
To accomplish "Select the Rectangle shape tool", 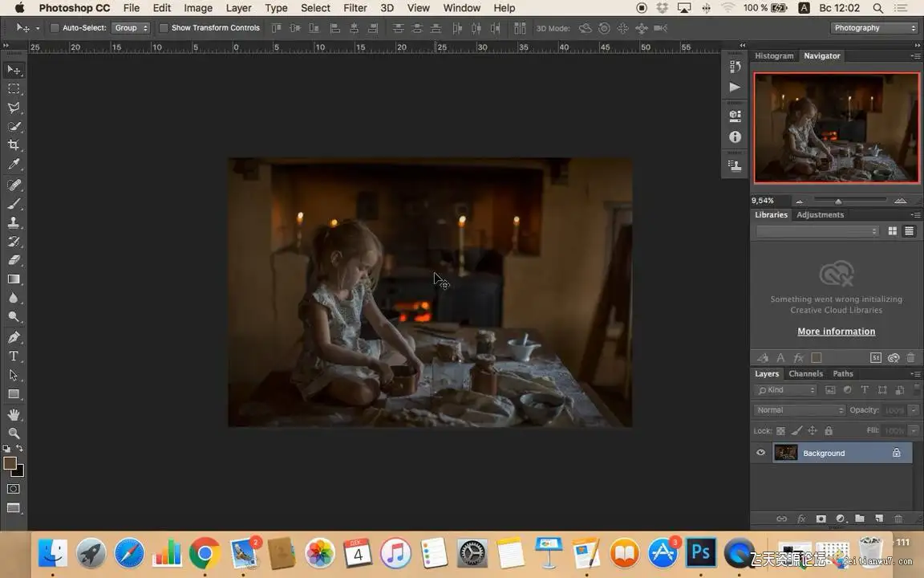I will [x=14, y=394].
